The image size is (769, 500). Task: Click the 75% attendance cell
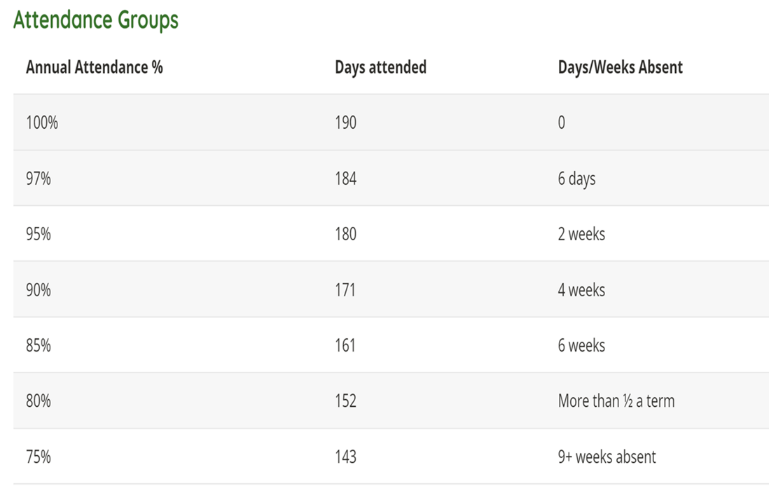tap(38, 457)
